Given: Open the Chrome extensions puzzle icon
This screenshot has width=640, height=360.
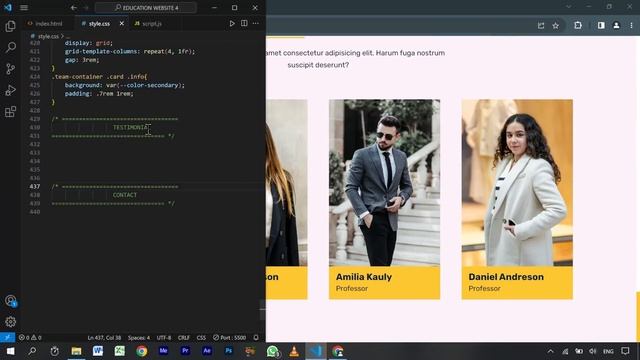Looking at the screenshot, I should tap(578, 25).
